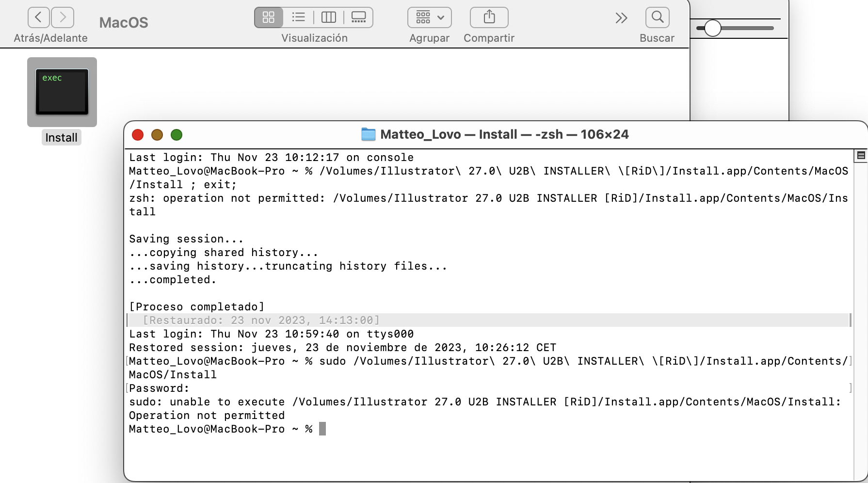Go forward in Finder window

pyautogui.click(x=63, y=18)
